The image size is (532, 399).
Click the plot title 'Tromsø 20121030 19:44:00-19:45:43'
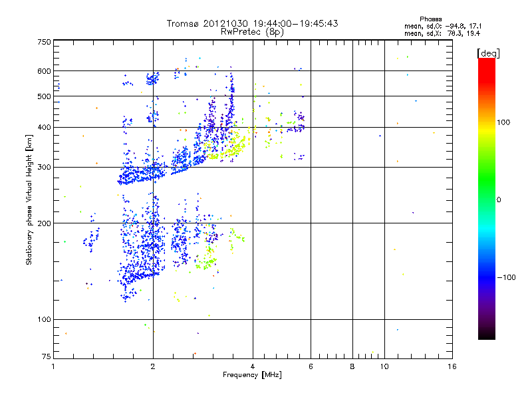click(x=252, y=23)
